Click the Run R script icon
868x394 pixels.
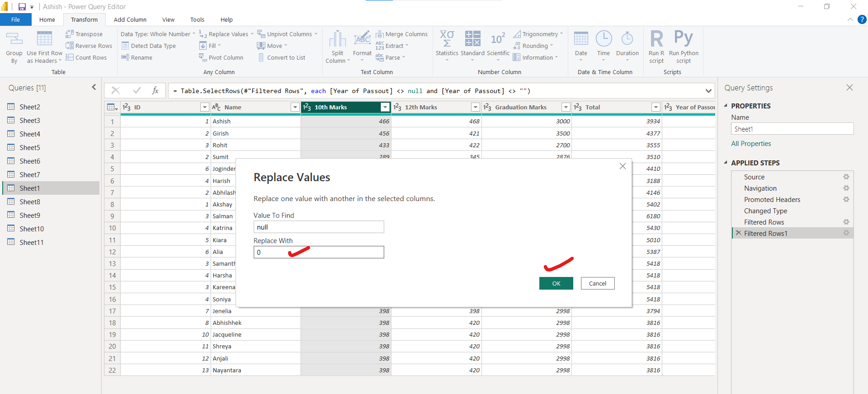[656, 39]
